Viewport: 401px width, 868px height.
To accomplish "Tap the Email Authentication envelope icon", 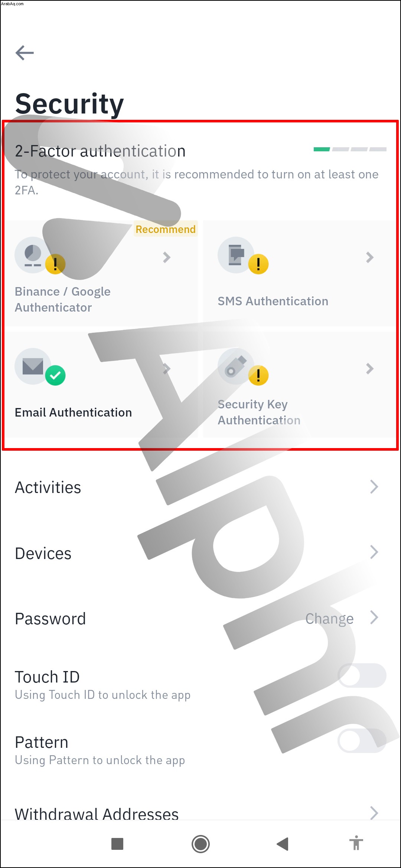I will (x=33, y=366).
